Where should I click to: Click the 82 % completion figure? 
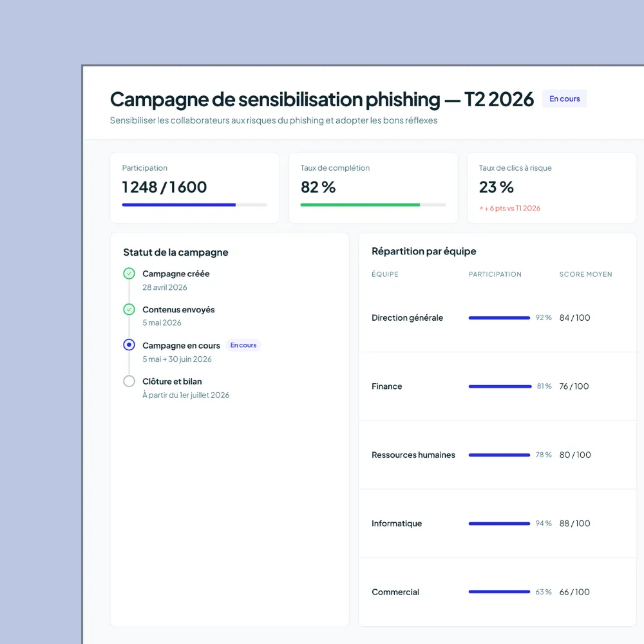(318, 187)
